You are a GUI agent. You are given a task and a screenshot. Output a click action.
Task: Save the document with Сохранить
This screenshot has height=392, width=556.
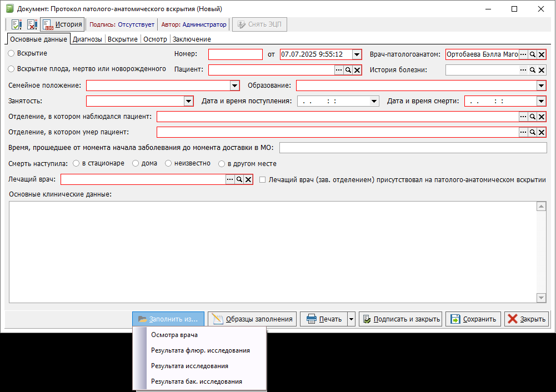[473, 319]
